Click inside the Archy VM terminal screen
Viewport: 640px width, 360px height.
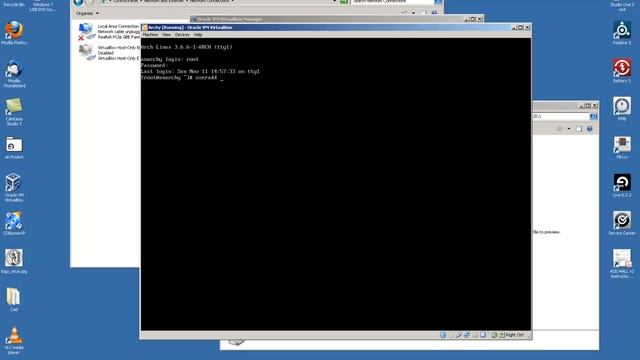[x=336, y=184]
